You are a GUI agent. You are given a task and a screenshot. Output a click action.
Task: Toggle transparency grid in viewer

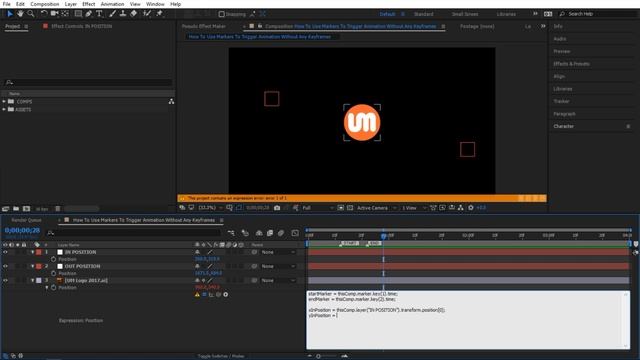point(350,208)
